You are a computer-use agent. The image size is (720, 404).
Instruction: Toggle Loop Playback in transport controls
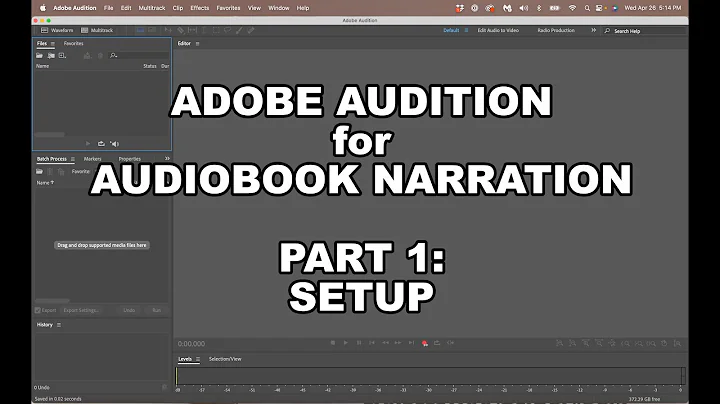[437, 343]
